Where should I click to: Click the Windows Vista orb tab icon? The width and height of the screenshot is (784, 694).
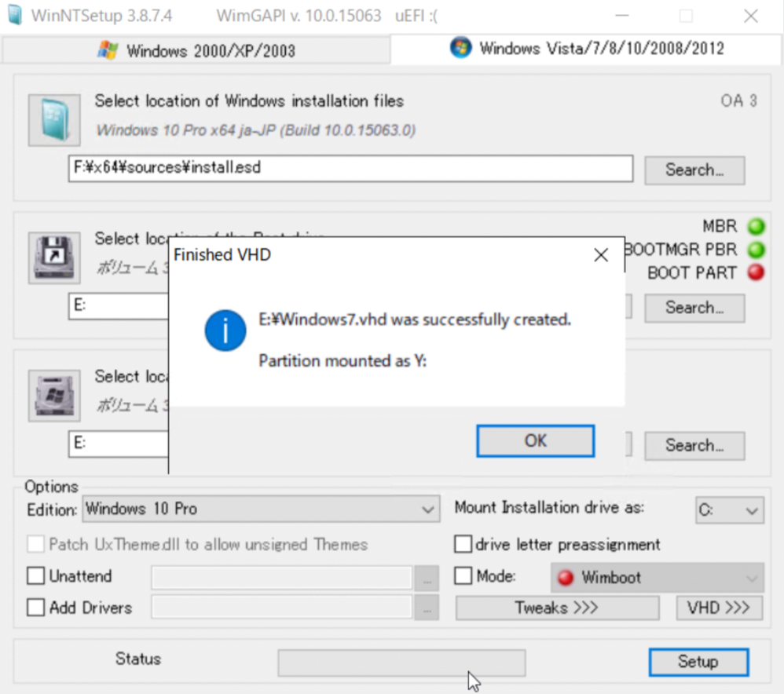coord(460,48)
